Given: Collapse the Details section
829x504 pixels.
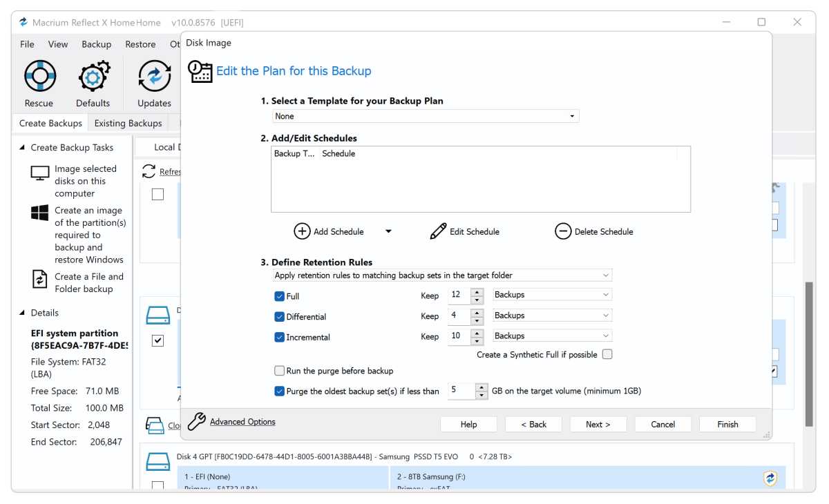Looking at the screenshot, I should (x=22, y=313).
